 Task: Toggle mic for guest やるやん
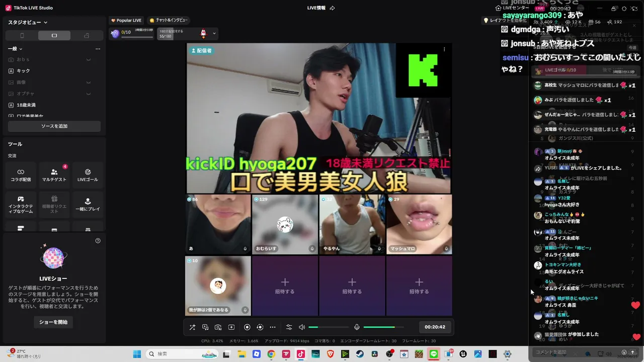(x=379, y=248)
